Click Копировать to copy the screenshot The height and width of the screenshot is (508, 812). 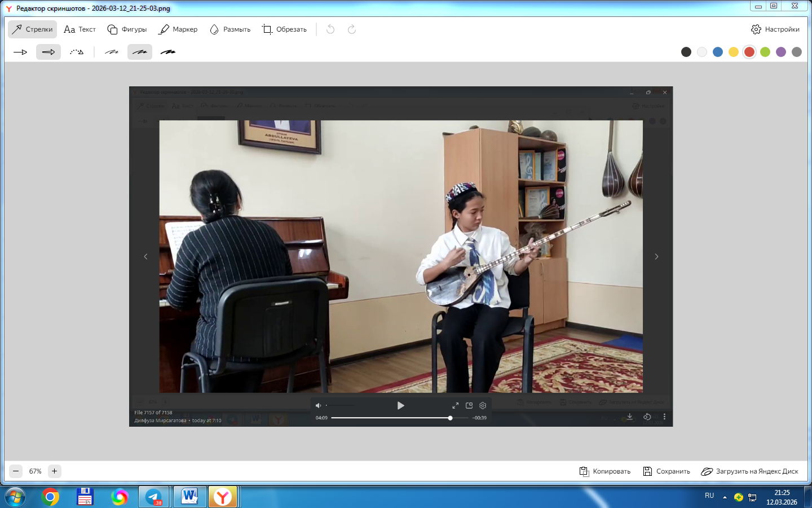(x=605, y=471)
